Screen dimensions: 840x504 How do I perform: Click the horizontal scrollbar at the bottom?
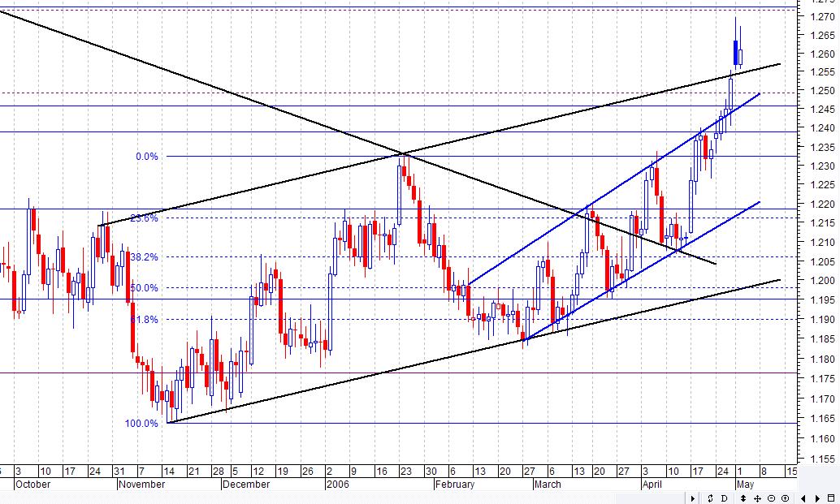pyautogui.click(x=341, y=497)
